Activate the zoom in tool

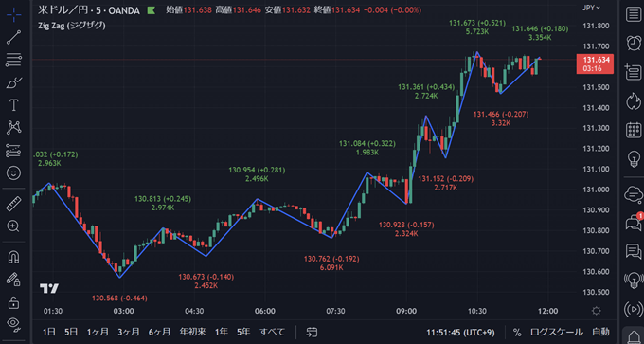pyautogui.click(x=13, y=226)
